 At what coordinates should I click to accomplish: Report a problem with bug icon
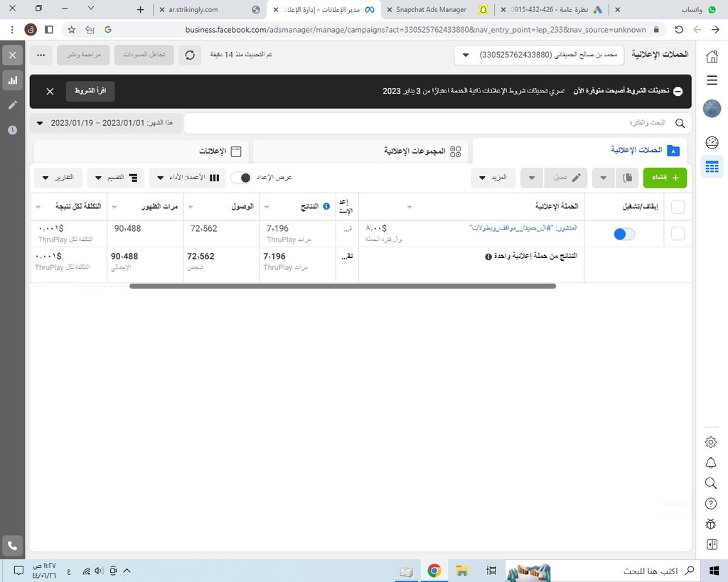[711, 524]
